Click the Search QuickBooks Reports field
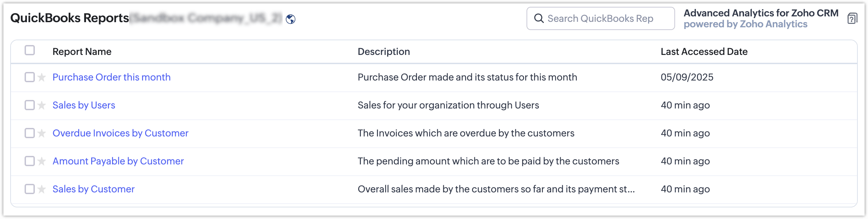 [600, 18]
